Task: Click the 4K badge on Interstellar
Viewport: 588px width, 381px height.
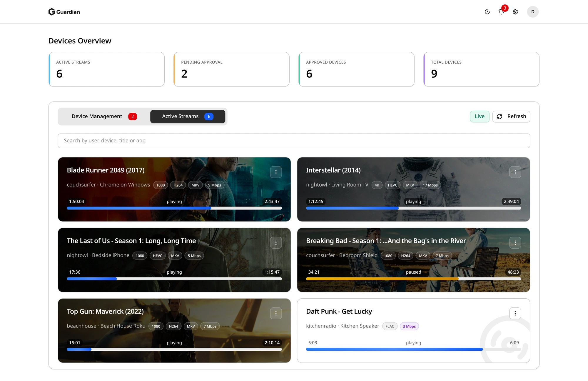Action: (x=377, y=185)
